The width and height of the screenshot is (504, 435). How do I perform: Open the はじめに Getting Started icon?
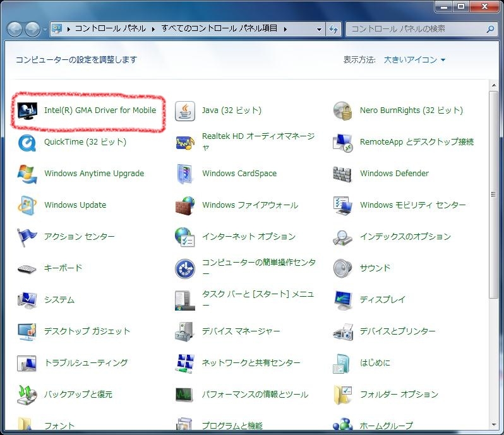(341, 363)
